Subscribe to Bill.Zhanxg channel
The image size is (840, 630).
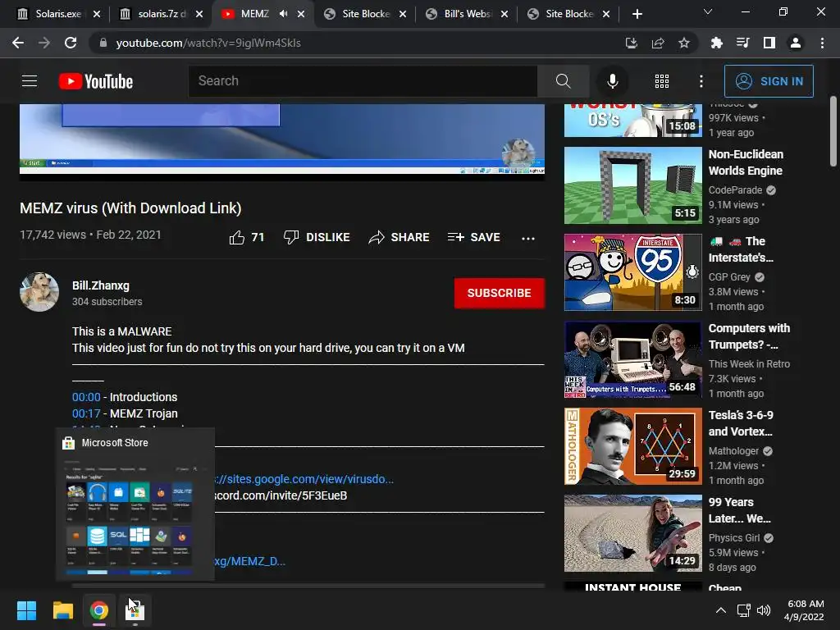tap(500, 293)
